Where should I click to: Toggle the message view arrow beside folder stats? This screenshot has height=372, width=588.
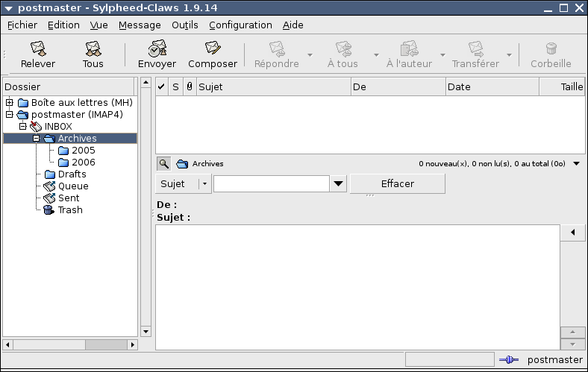[x=577, y=164]
